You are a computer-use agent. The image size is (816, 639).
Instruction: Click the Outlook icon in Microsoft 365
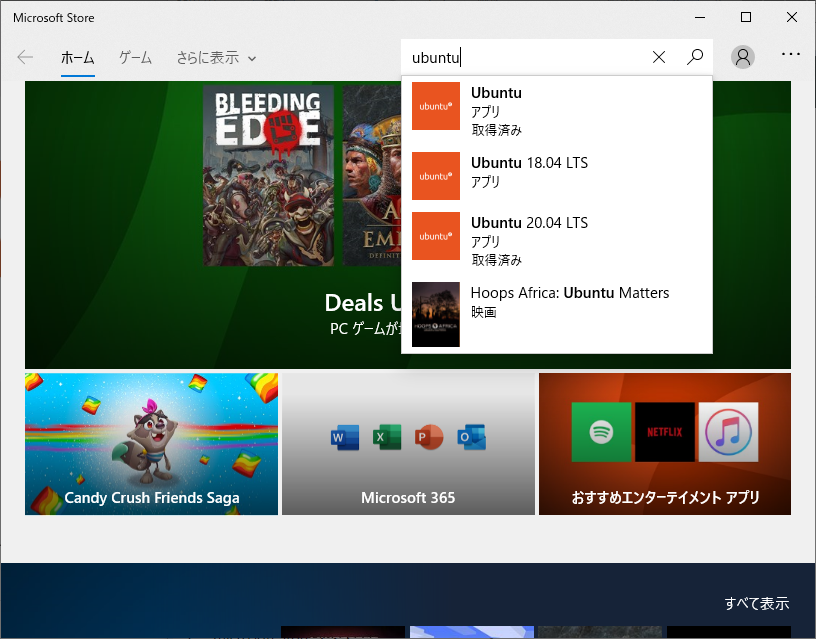[x=471, y=437]
